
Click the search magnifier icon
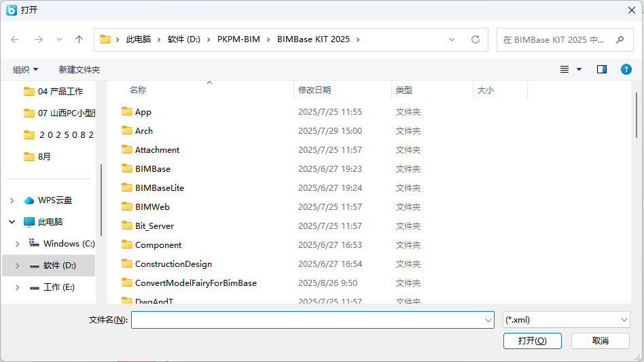[x=620, y=40]
